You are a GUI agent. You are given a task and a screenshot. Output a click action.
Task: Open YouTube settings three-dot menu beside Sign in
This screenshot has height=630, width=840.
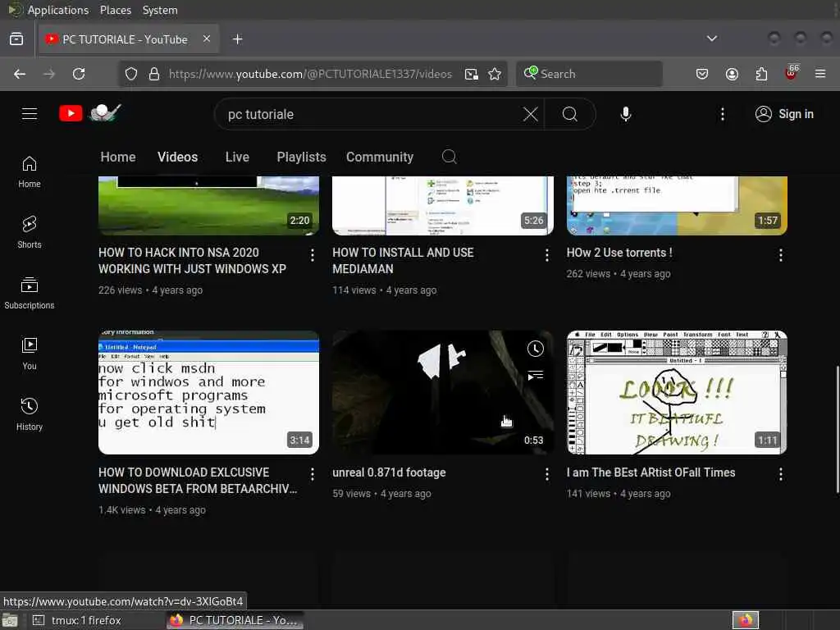point(722,113)
